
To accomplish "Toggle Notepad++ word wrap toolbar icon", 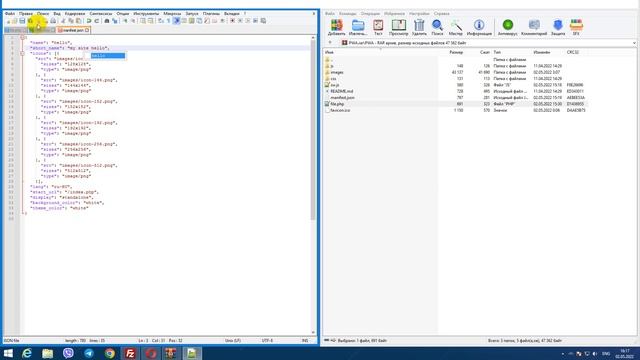I will click(161, 21).
